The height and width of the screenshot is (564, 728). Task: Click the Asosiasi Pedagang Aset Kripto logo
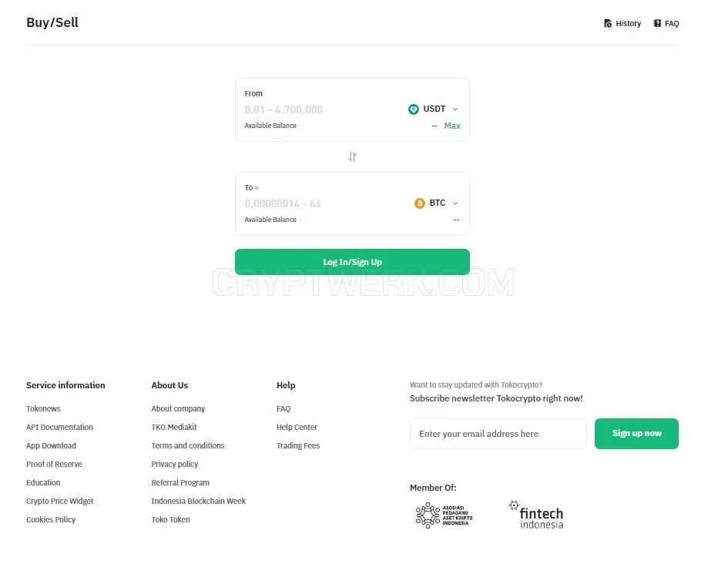pos(444,515)
